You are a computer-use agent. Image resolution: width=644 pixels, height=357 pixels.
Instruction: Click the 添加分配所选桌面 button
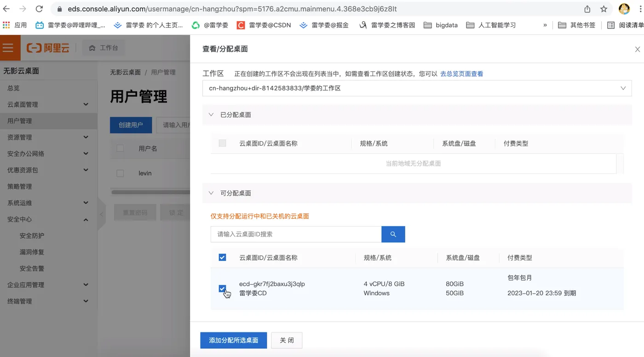(x=234, y=340)
